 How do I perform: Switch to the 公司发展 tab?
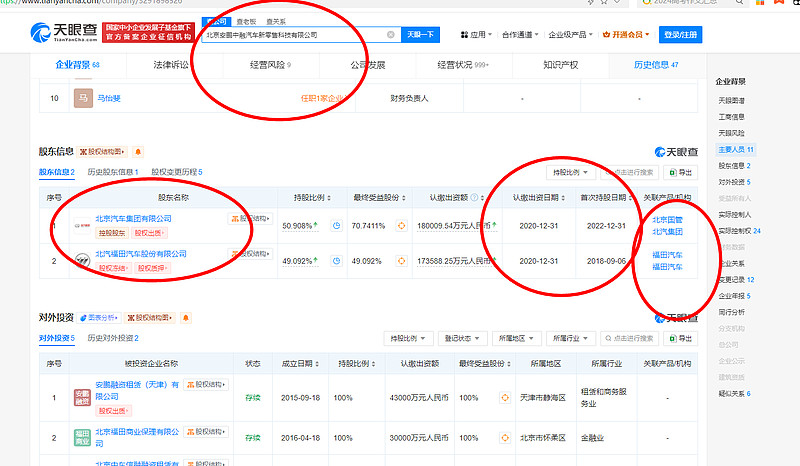coord(367,65)
